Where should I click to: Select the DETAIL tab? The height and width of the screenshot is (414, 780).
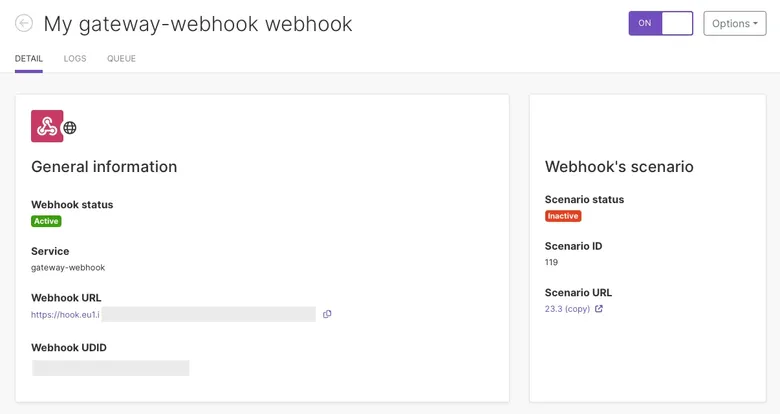click(x=29, y=58)
